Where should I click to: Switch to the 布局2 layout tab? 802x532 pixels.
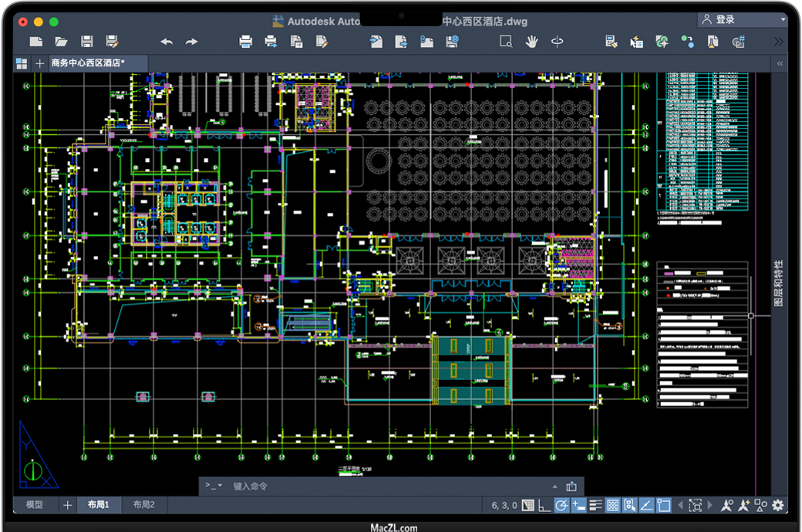point(143,505)
